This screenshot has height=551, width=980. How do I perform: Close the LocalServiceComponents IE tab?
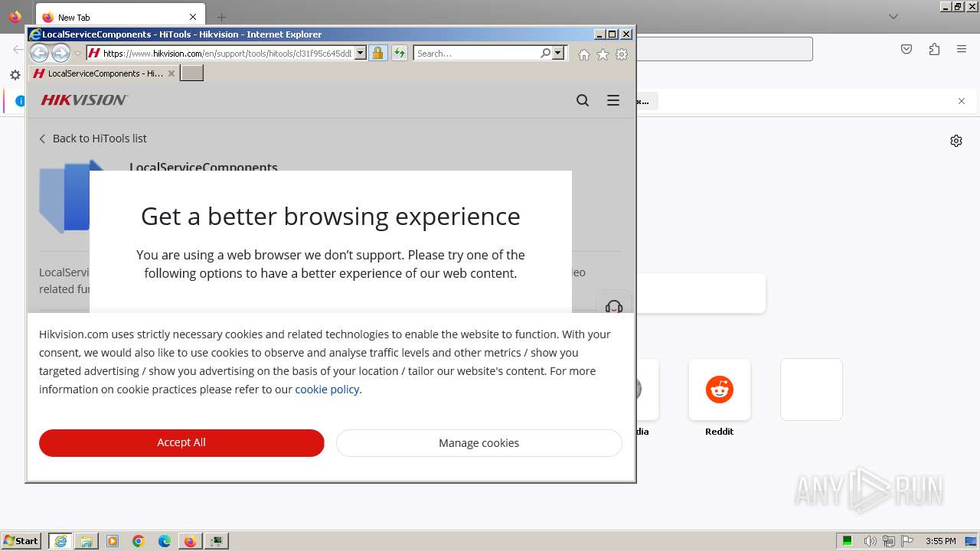click(171, 73)
